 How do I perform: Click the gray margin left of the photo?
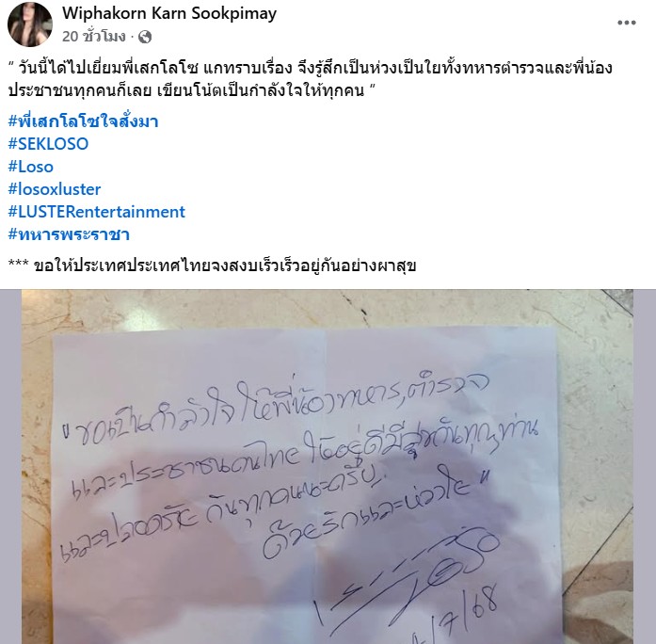click(x=11, y=467)
